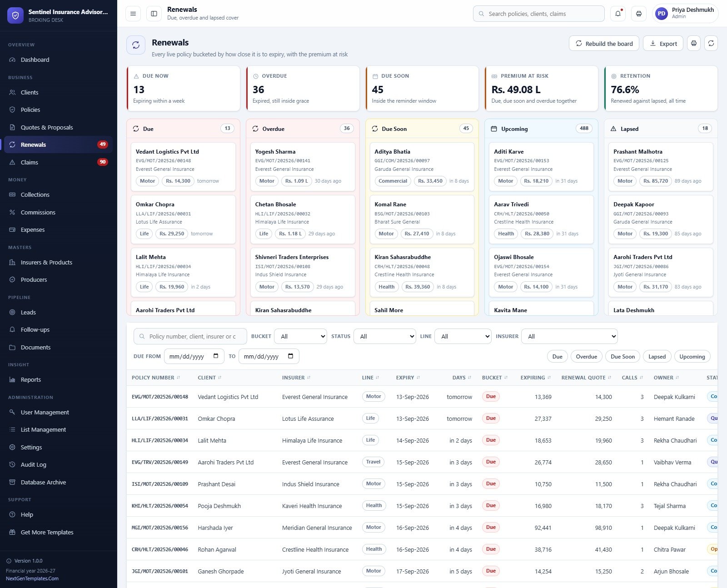Open the Priya Deshmukh profile menu
Screen dimensions: 727x588
(x=685, y=14)
